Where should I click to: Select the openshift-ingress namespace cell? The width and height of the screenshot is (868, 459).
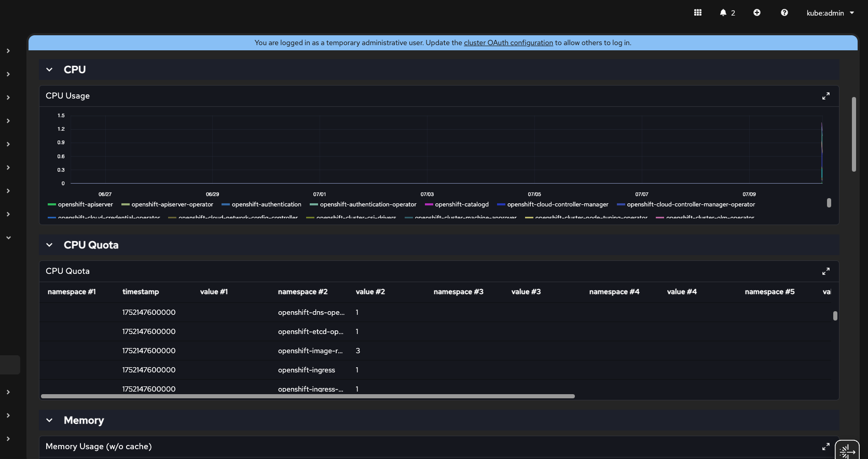click(x=307, y=370)
